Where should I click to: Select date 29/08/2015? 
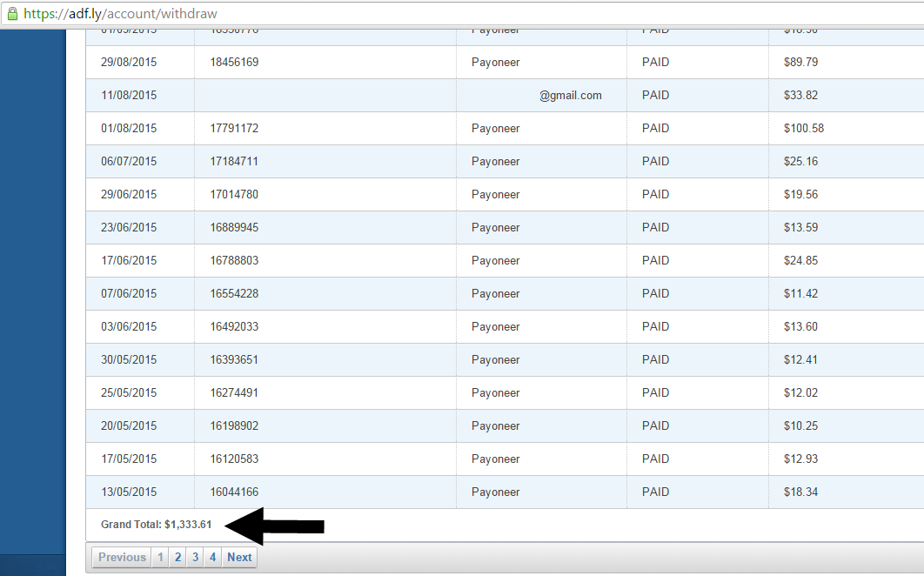coord(129,62)
